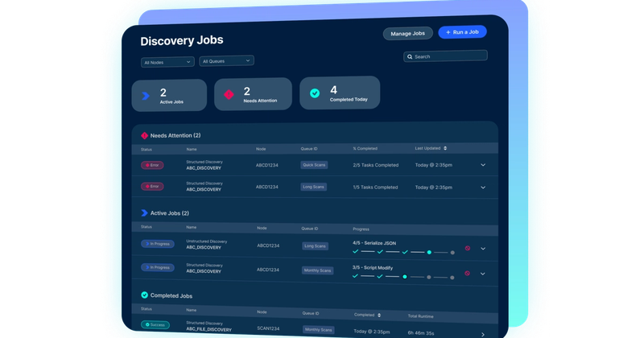Viewport: 644px width, 338px height.
Task: Sort by Completed column arrows
Action: [379, 315]
